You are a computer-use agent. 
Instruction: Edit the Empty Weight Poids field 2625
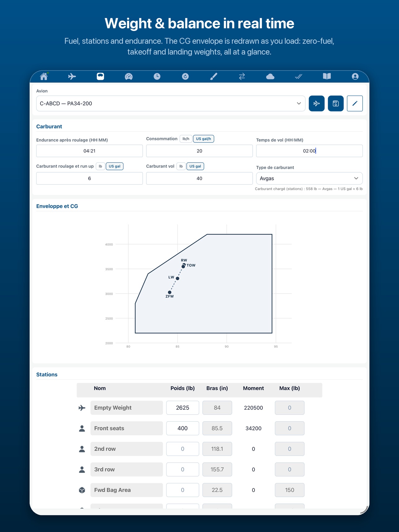[x=182, y=408]
